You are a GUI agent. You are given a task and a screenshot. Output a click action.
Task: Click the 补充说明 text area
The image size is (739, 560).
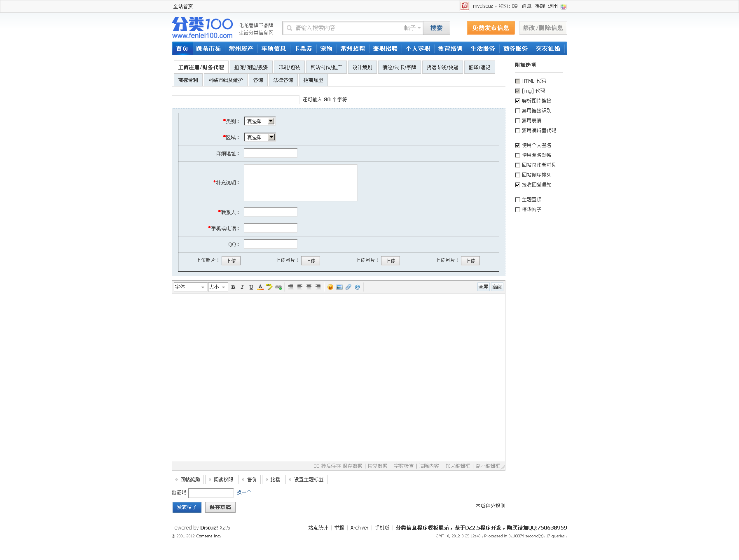point(301,183)
